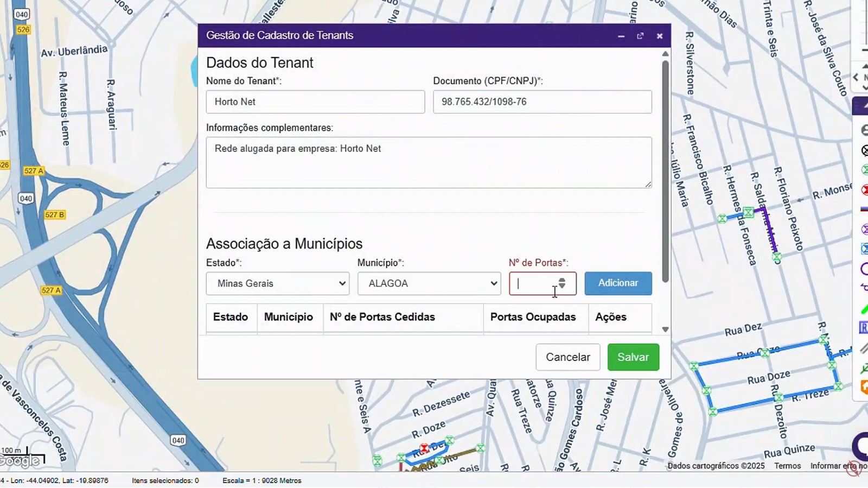This screenshot has height=488, width=868.
Task: Maximize the Gestão de Cadastro de Tenants dialog
Action: coord(640,36)
